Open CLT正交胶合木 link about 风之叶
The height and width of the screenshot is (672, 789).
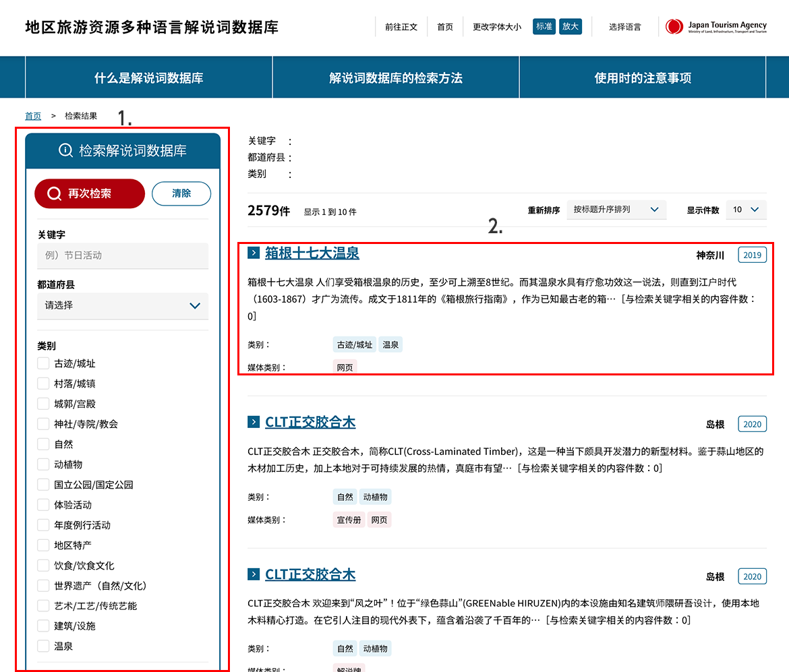[x=310, y=574]
